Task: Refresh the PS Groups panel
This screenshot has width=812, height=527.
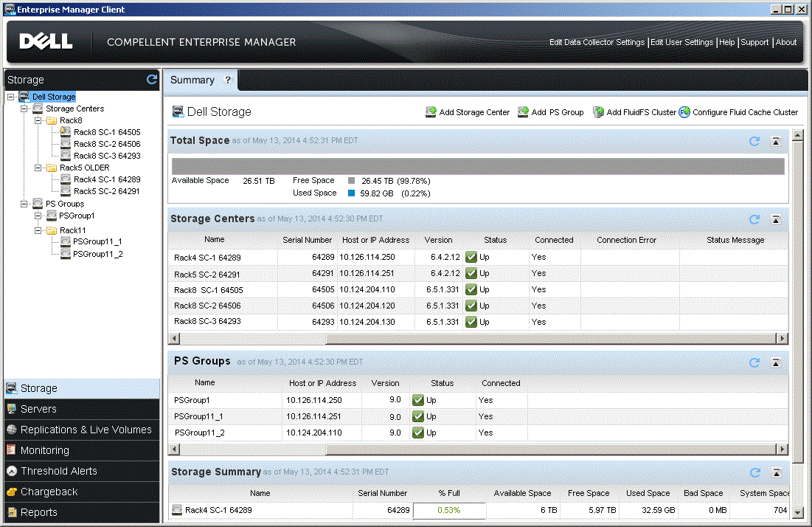Action: 754,362
